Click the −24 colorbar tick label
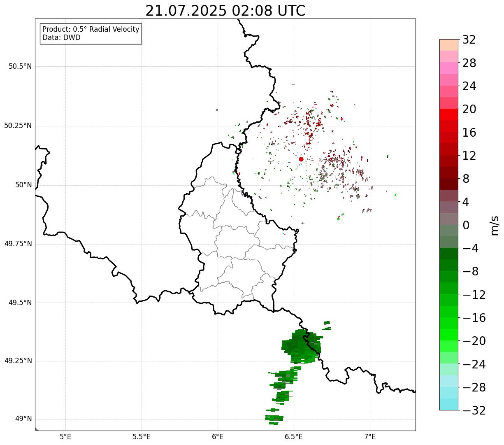 point(474,364)
